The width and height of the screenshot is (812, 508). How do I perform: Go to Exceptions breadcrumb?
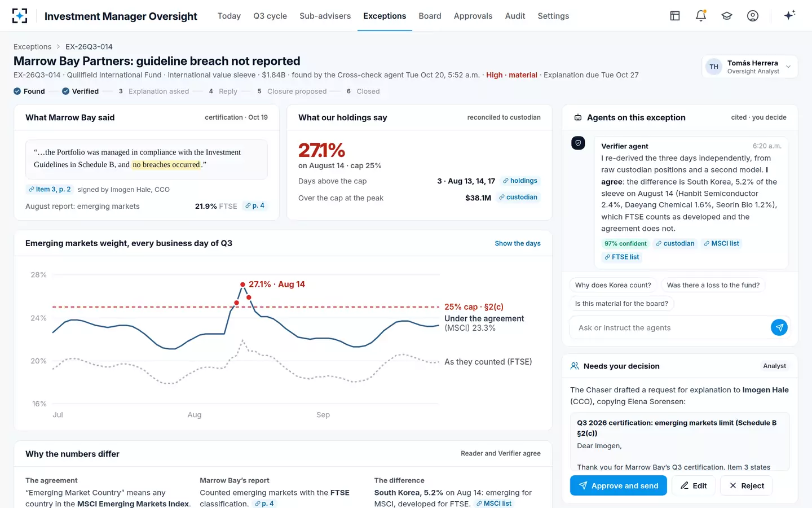[x=32, y=47]
